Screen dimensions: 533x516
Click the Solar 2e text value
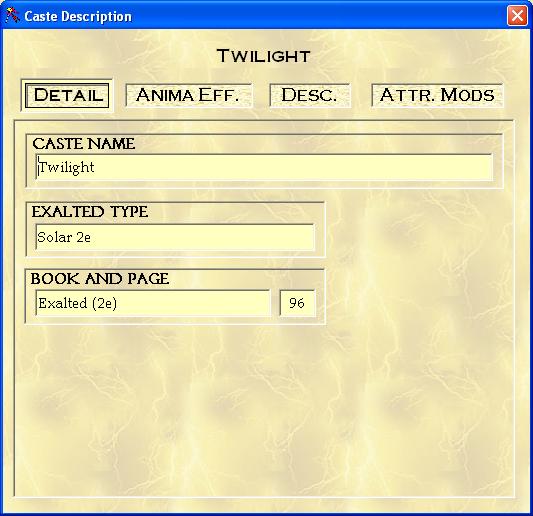[x=64, y=237]
